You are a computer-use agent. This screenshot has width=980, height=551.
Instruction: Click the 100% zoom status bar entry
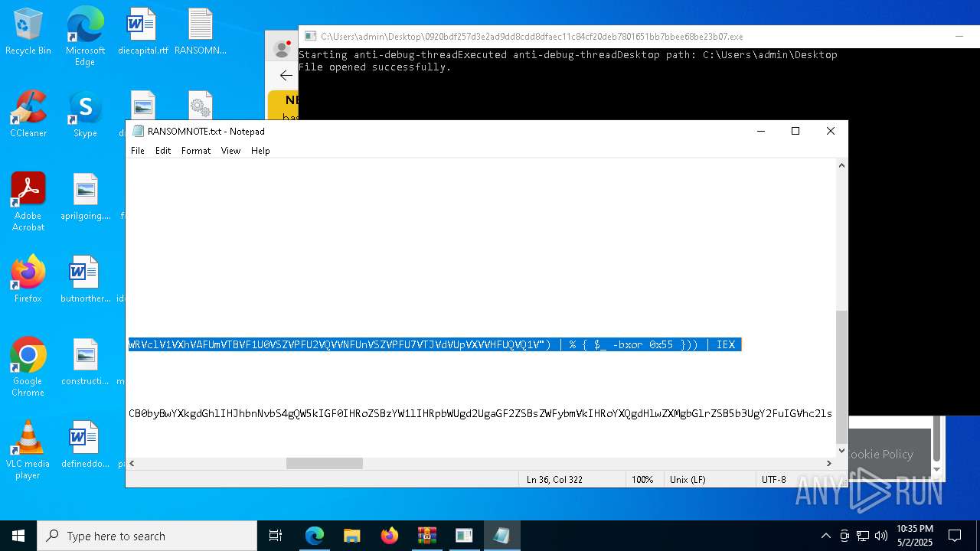642,479
